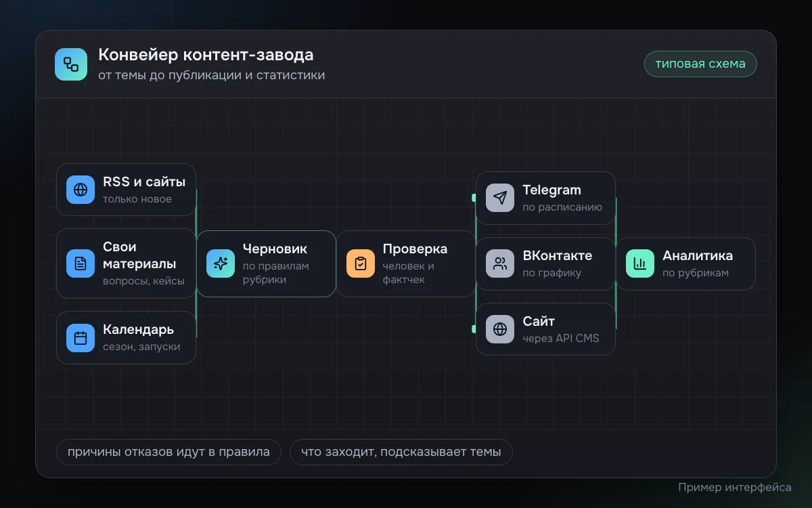Click the сезон, запуски caption

pyautogui.click(x=141, y=347)
